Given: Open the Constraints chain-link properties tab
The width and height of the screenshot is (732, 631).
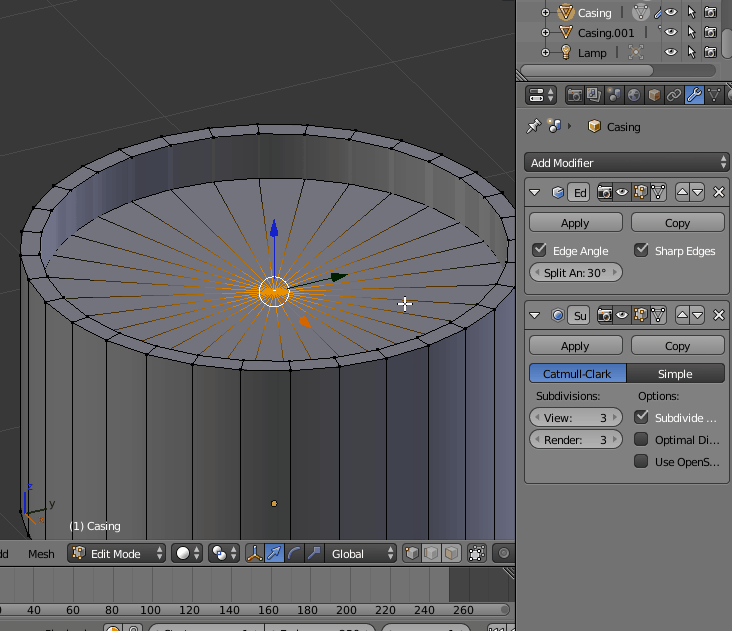Looking at the screenshot, I should coord(674,96).
